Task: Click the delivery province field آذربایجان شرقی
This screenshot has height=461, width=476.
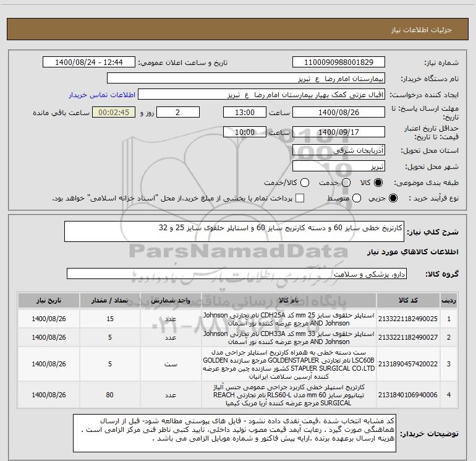Action: [x=339, y=150]
